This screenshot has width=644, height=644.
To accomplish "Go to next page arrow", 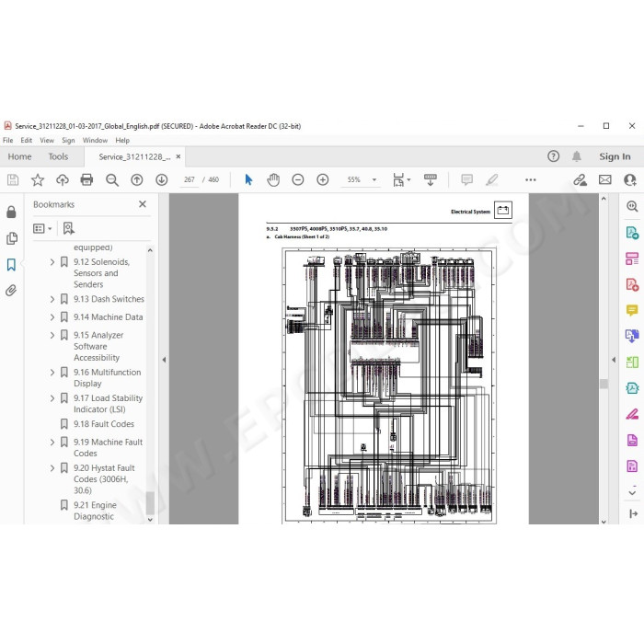I will (162, 179).
